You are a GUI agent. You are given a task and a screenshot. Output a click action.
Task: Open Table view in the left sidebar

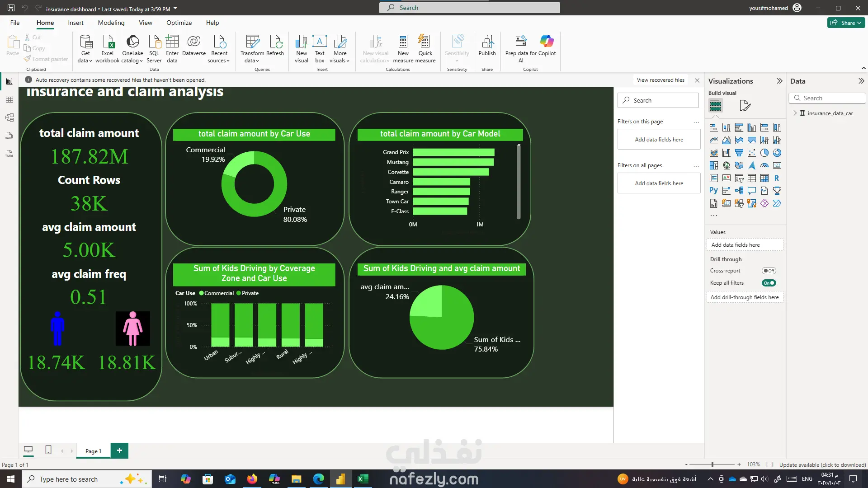tap(9, 99)
